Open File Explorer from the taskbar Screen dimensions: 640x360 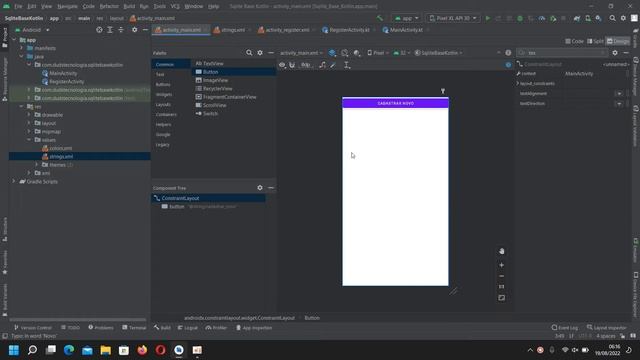pos(106,350)
